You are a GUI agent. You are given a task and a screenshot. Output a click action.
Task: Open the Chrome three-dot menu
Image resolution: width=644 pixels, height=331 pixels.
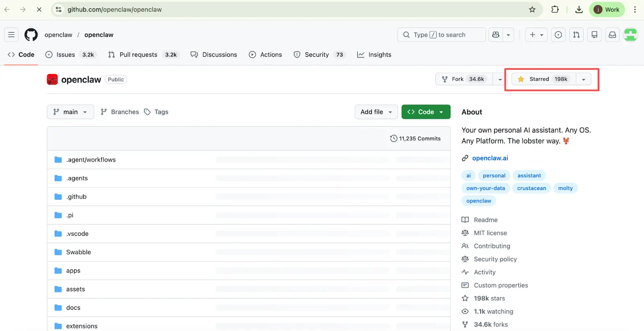point(635,10)
